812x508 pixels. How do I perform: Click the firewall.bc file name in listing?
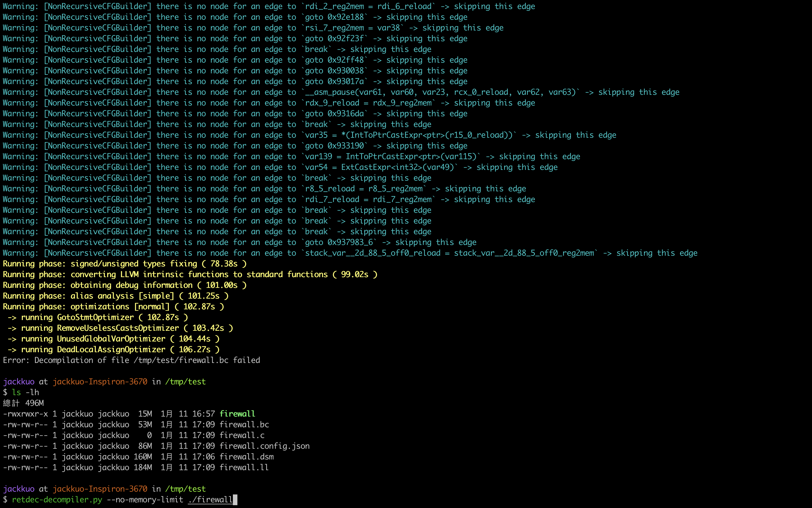tap(244, 424)
